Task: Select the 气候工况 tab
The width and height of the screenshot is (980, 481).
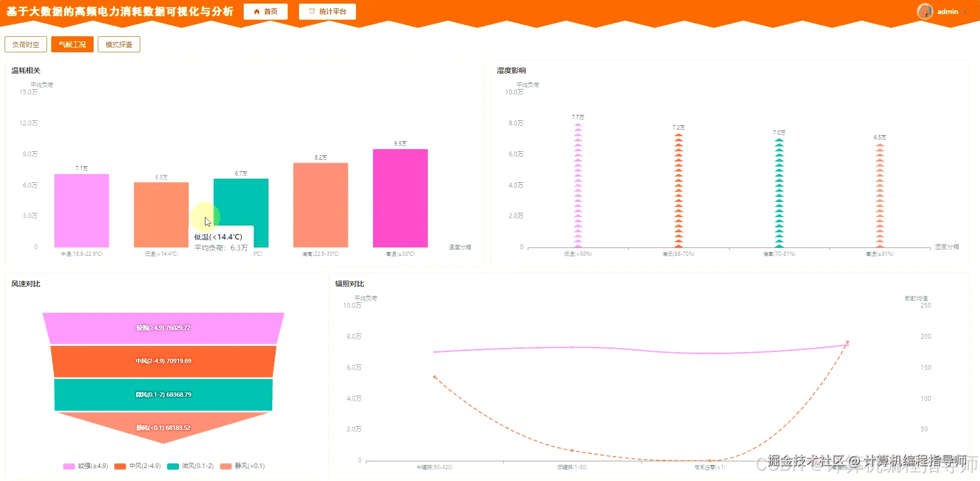Action: tap(72, 45)
